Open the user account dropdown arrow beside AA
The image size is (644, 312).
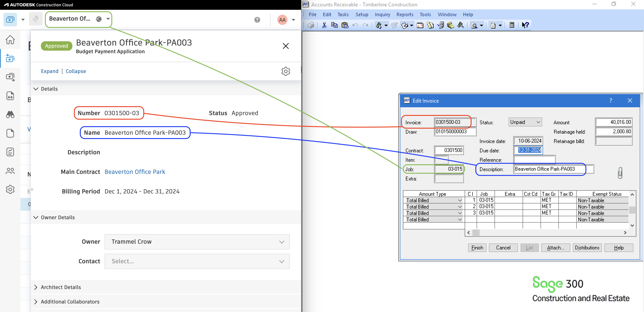(x=293, y=20)
